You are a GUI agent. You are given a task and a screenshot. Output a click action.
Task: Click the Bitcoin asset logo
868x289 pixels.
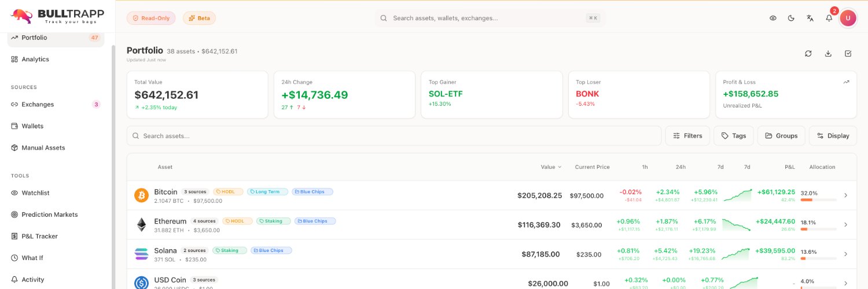tap(141, 195)
